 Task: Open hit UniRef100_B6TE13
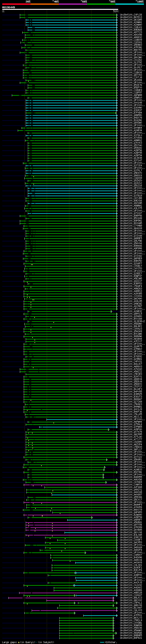(x=131, y=17)
